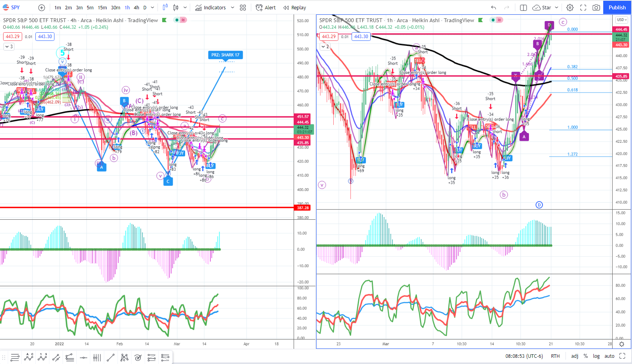Enter fullscreen mode
632x364 pixels.
583,7
